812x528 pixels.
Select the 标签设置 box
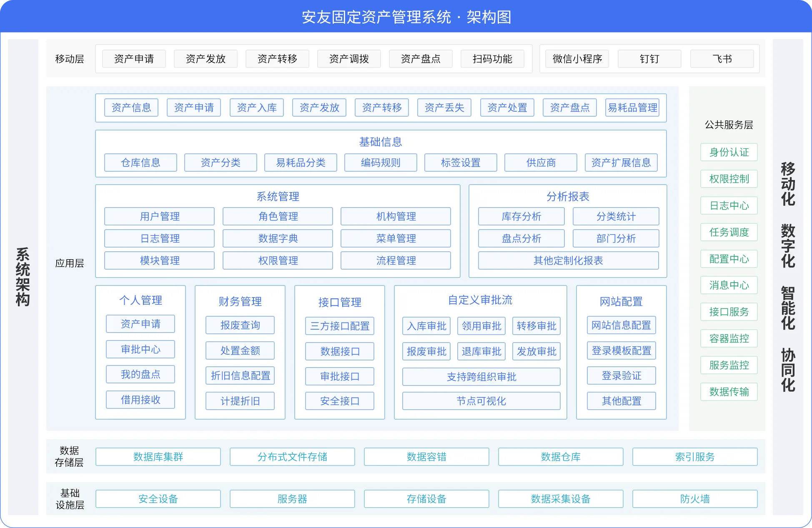pos(461,163)
